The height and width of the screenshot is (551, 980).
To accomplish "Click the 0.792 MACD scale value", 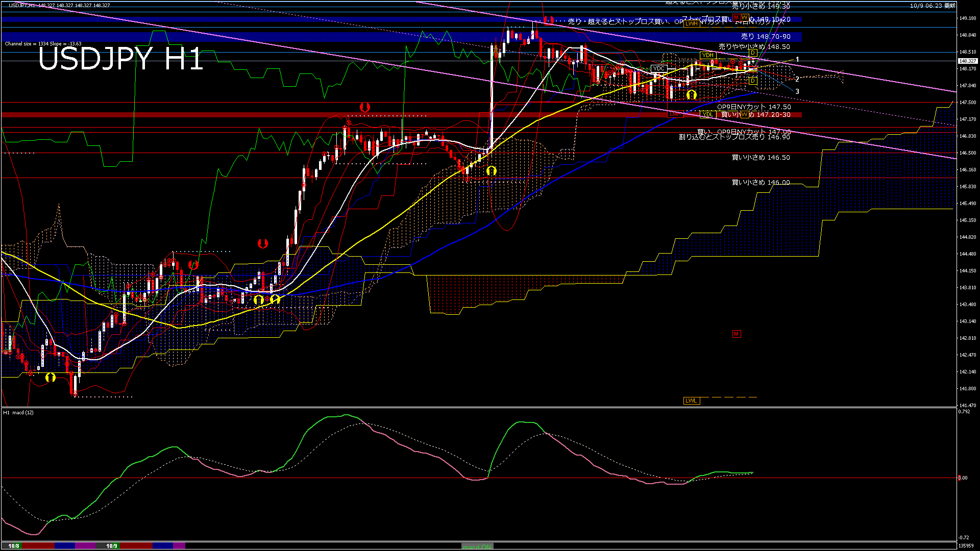I will pyautogui.click(x=964, y=411).
